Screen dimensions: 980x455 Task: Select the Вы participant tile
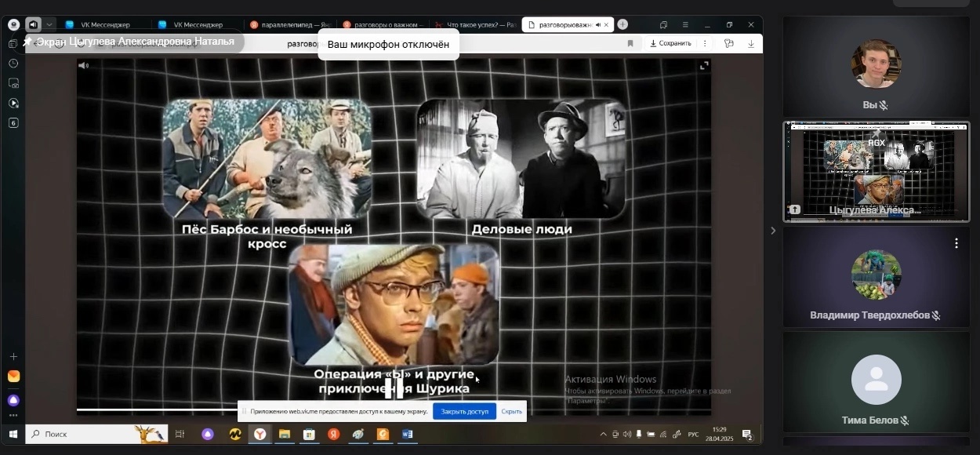pyautogui.click(x=876, y=67)
